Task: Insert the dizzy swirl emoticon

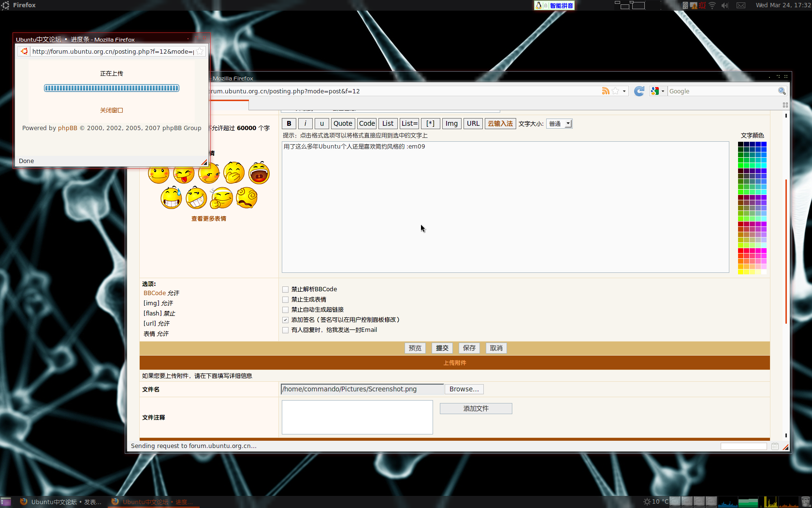Action: click(246, 198)
